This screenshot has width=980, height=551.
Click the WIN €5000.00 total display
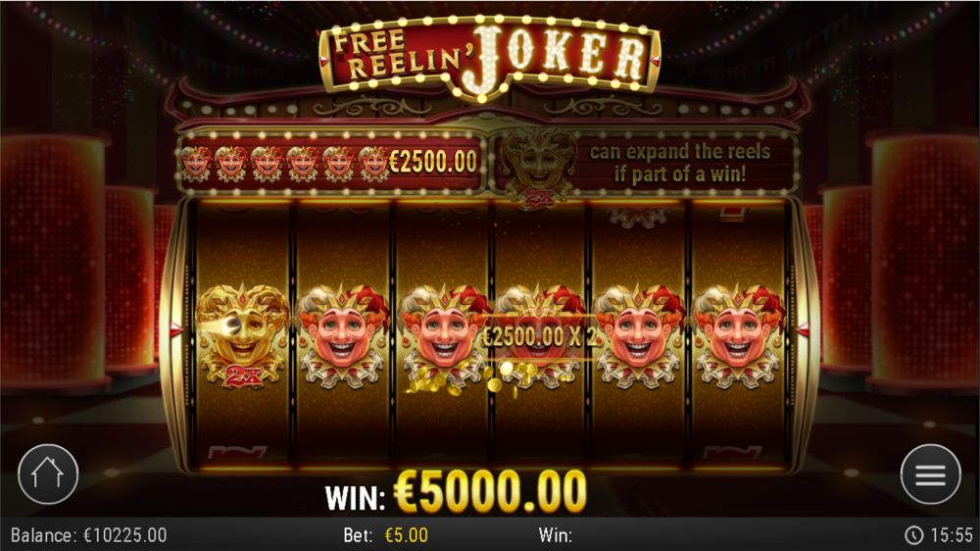pos(456,492)
